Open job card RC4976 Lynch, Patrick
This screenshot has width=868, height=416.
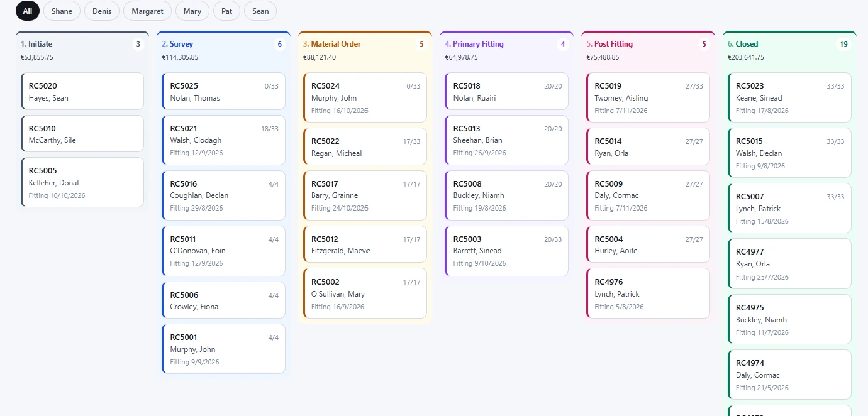point(648,293)
